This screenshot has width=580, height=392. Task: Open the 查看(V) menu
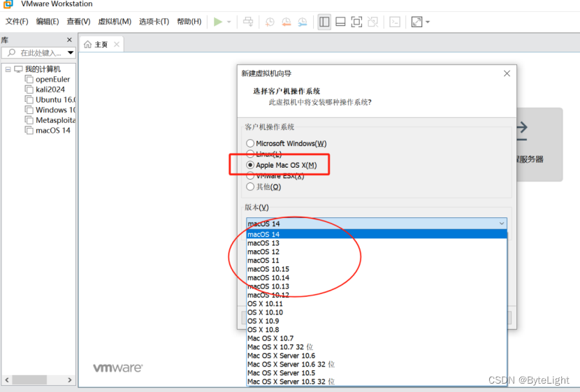[78, 22]
